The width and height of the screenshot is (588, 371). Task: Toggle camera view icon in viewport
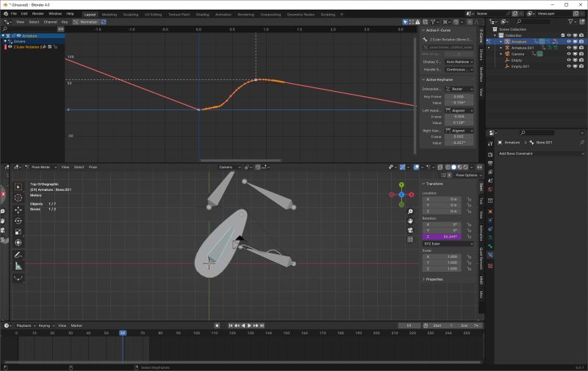[410, 230]
